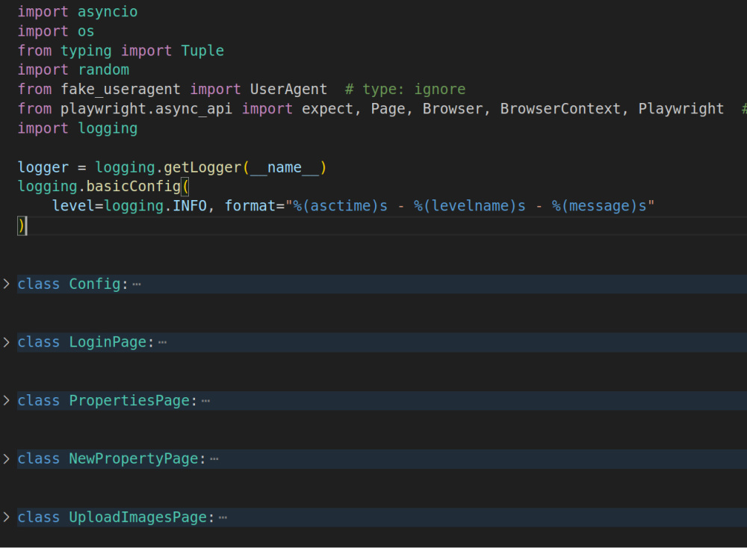Click the ellipsis after class LoginPage

[162, 343]
